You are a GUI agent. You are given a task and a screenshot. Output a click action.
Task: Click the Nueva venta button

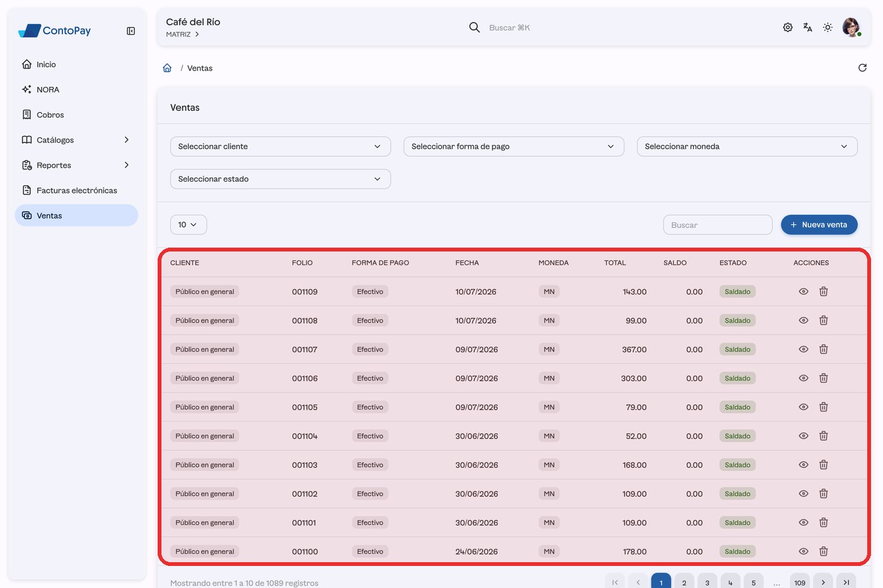pyautogui.click(x=819, y=224)
